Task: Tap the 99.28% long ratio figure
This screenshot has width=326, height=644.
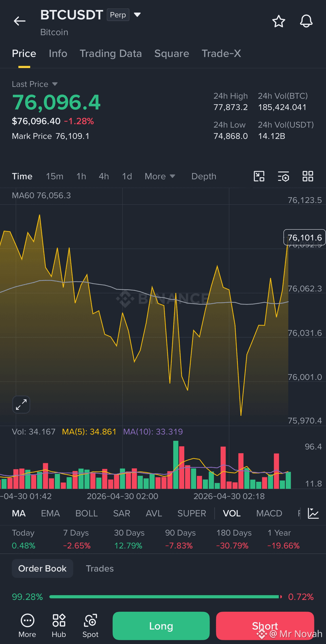Action: 27,597
